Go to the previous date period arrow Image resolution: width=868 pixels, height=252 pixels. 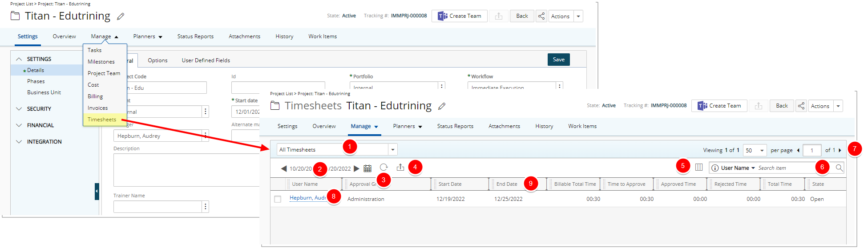pyautogui.click(x=284, y=168)
